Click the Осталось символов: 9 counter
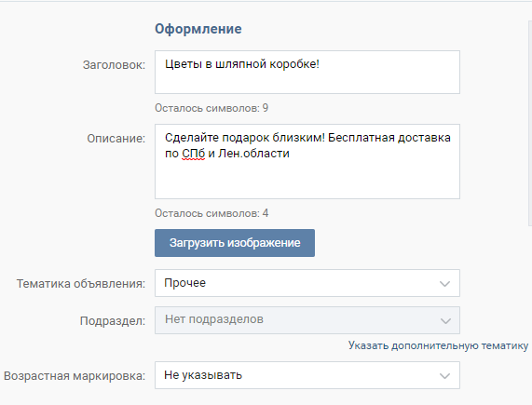 click(x=211, y=108)
